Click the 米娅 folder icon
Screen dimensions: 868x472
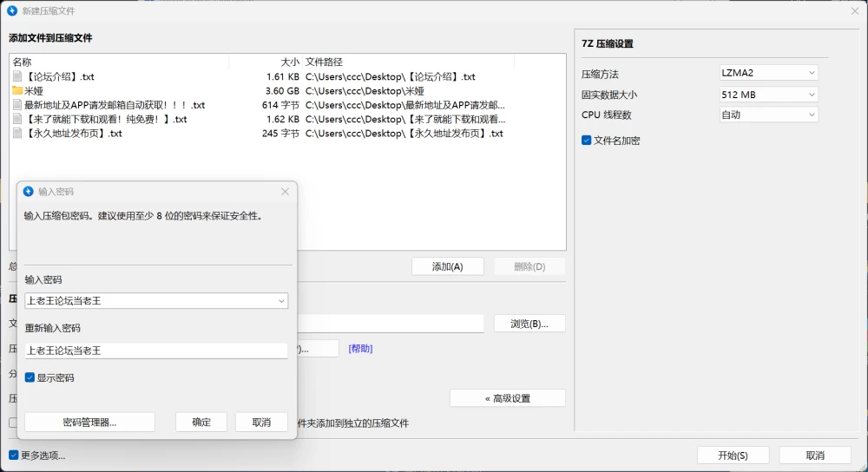[x=17, y=90]
